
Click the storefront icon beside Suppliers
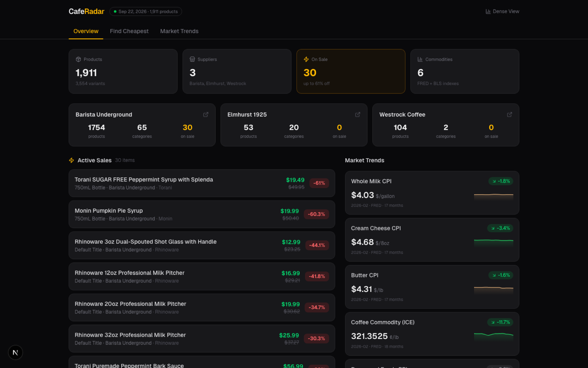tap(192, 59)
